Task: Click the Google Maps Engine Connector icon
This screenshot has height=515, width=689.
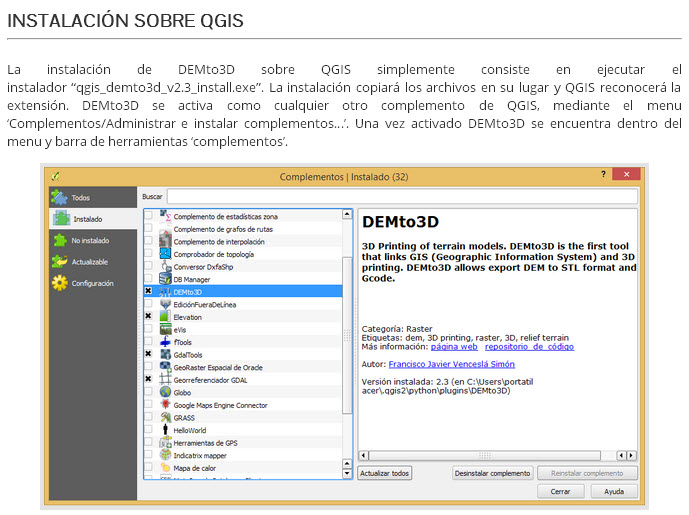Action: tap(165, 405)
